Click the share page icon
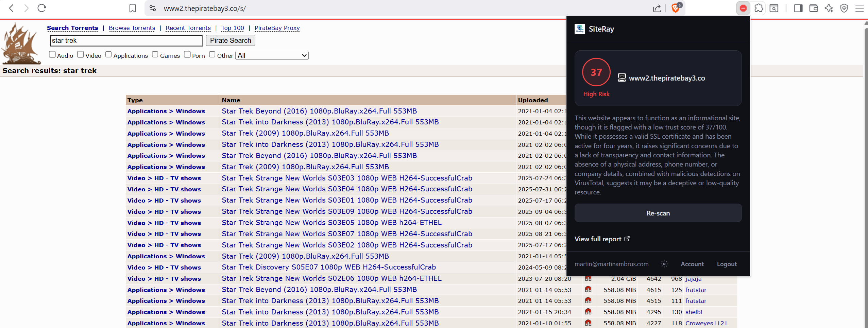868x328 pixels. [x=657, y=8]
